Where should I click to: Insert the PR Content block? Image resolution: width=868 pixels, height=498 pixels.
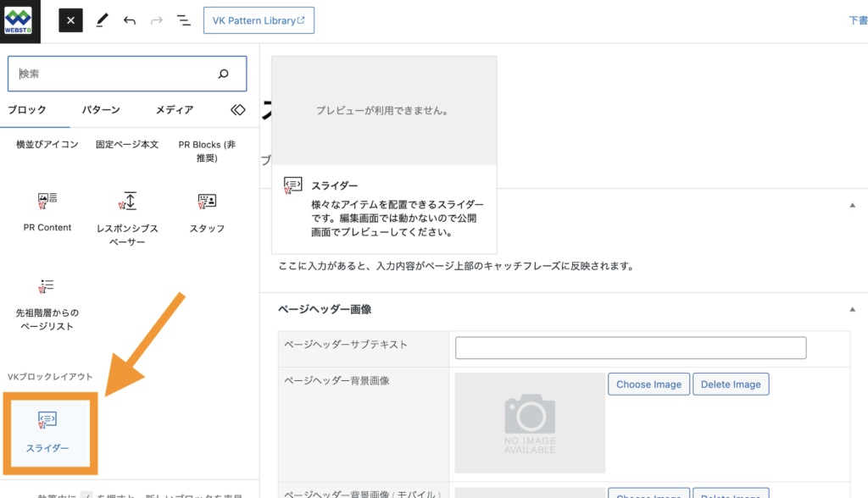click(x=47, y=212)
